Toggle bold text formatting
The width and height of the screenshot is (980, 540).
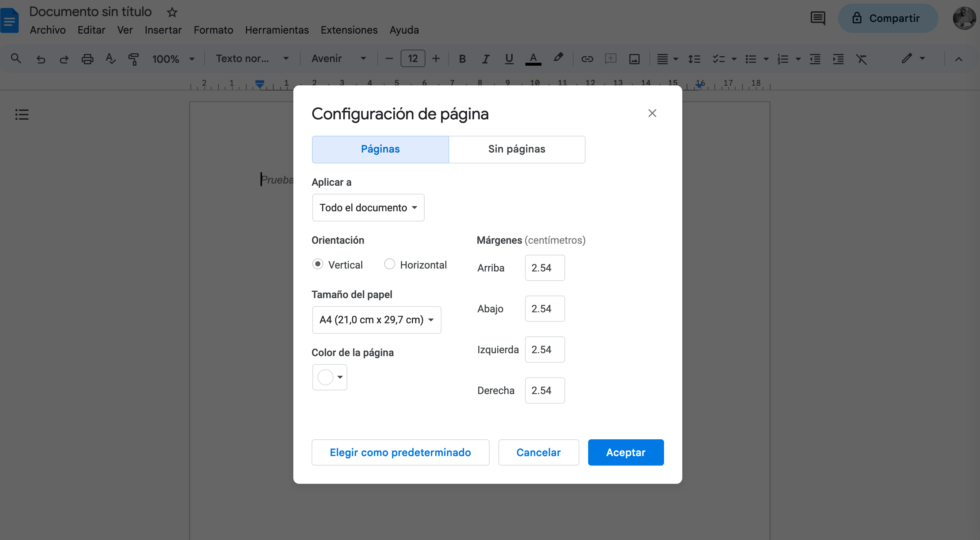pos(462,59)
